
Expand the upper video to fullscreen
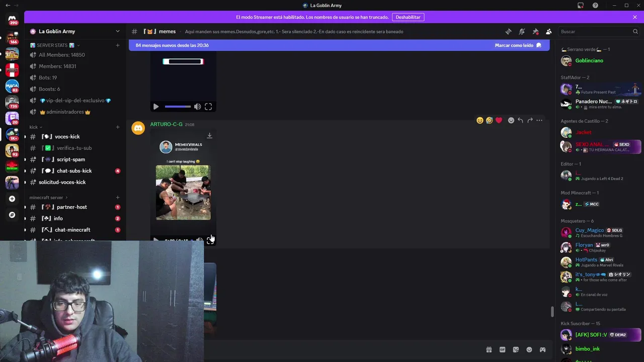coord(208,107)
